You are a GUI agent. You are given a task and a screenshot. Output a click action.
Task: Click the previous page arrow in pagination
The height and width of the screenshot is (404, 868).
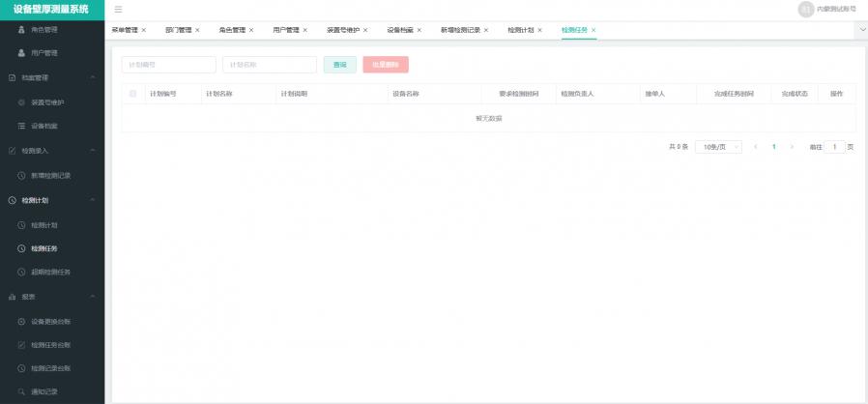[755, 147]
